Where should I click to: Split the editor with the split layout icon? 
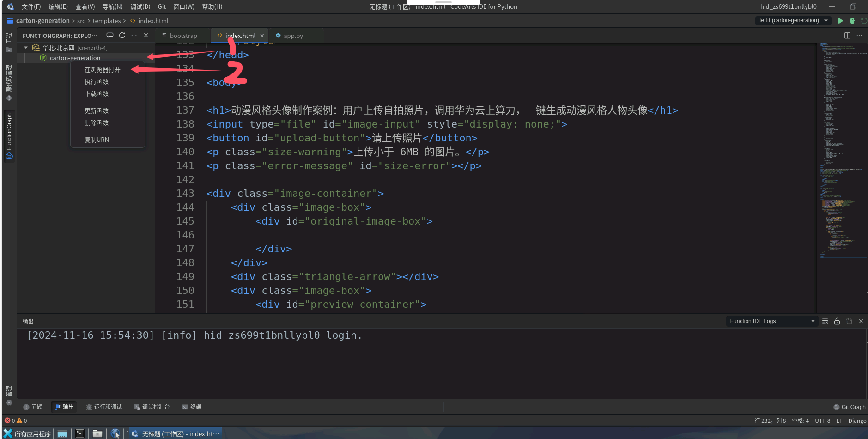847,36
